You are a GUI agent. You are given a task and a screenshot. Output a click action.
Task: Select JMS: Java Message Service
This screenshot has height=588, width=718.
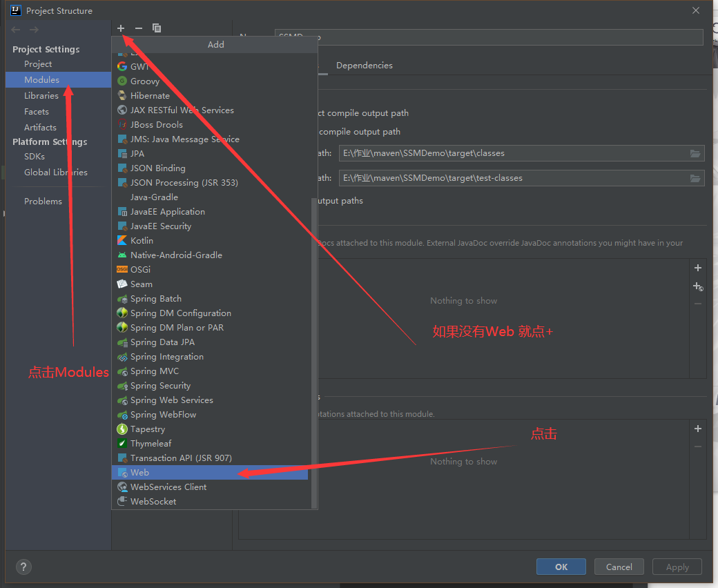coord(210,139)
